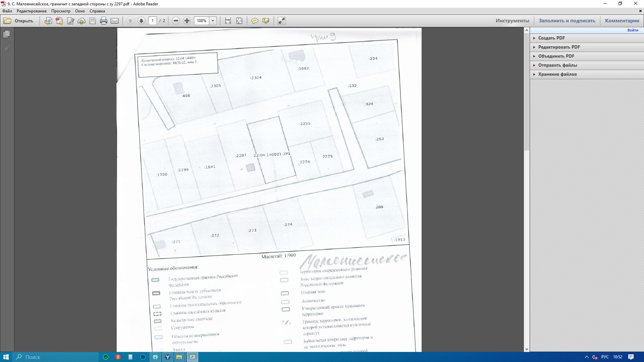
Task: Click the Войти sign-in link
Action: 633,30
